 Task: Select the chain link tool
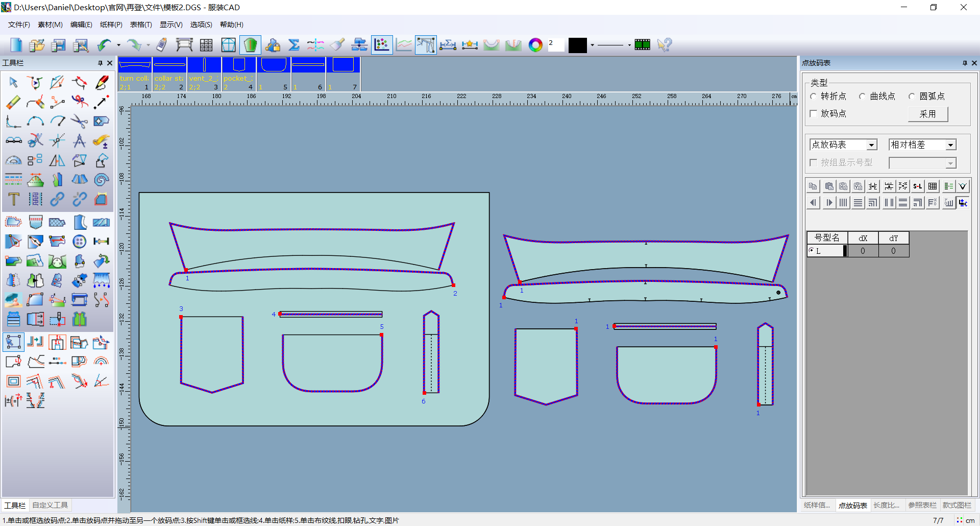tap(57, 199)
